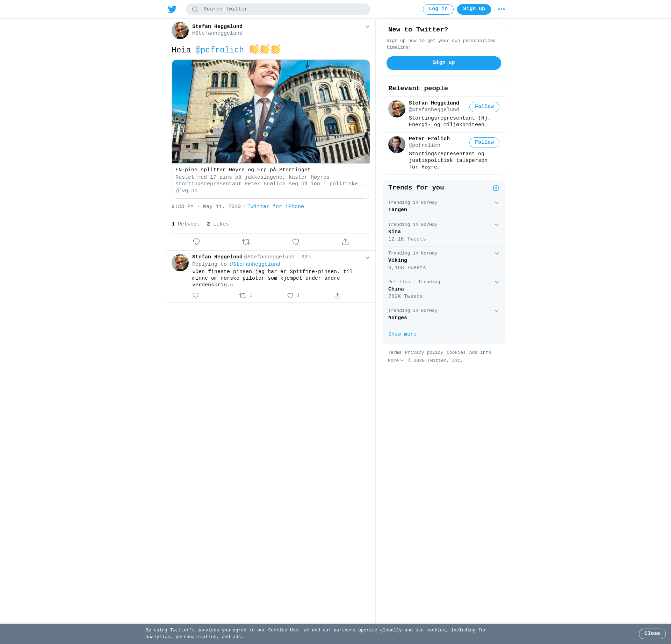Open Peter Frølich name in Relevant people
671x644 pixels.
[x=429, y=139]
